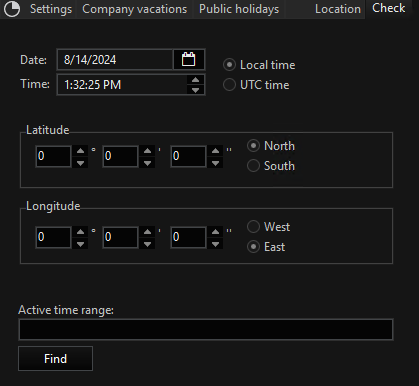Select the UTC time option
This screenshot has height=386, width=419.
click(x=256, y=85)
